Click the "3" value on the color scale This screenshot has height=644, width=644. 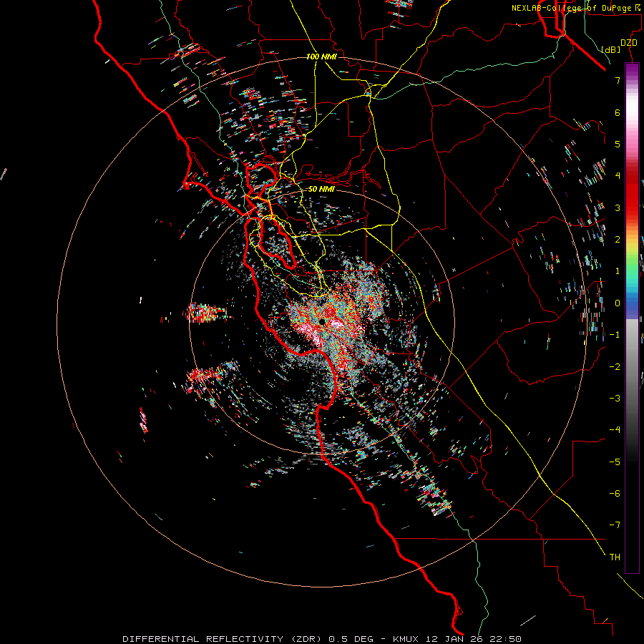pyautogui.click(x=618, y=208)
